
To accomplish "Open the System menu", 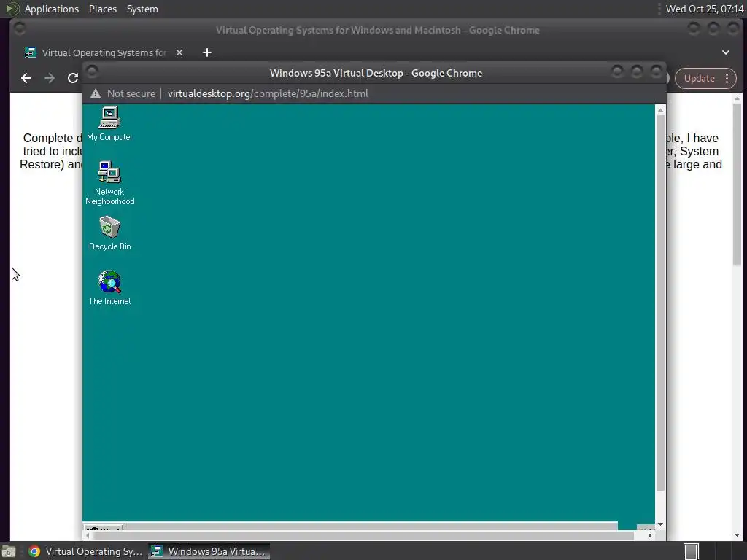I will click(142, 9).
